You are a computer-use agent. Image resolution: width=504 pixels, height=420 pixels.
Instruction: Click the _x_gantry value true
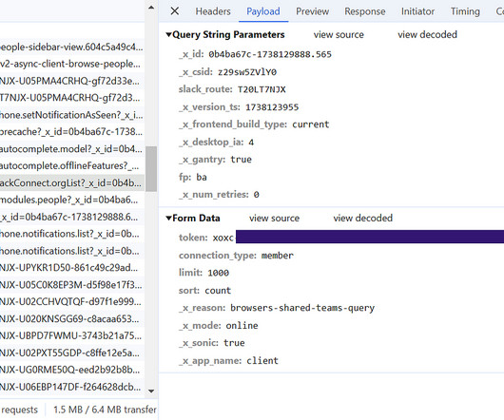point(242,160)
